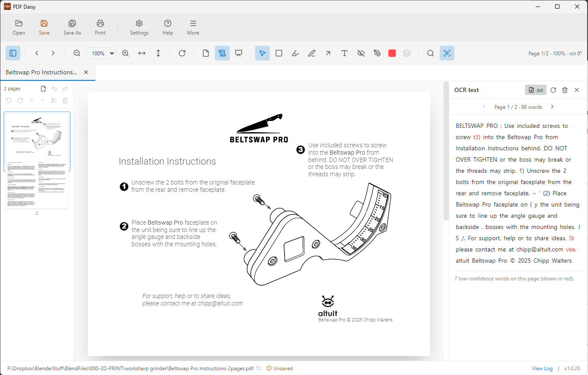
Task: Fit page to height
Action: pyautogui.click(x=158, y=53)
